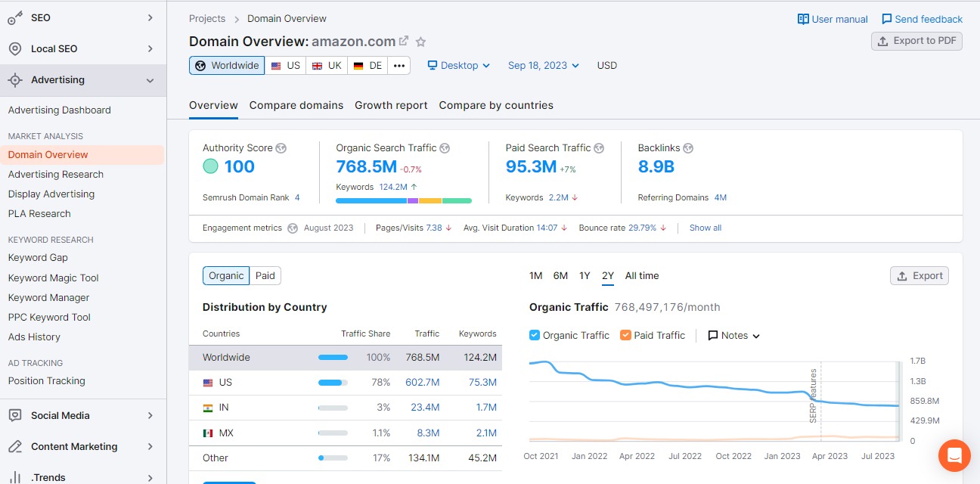Switch to Growth report tab
The image size is (980, 484).
(x=391, y=105)
